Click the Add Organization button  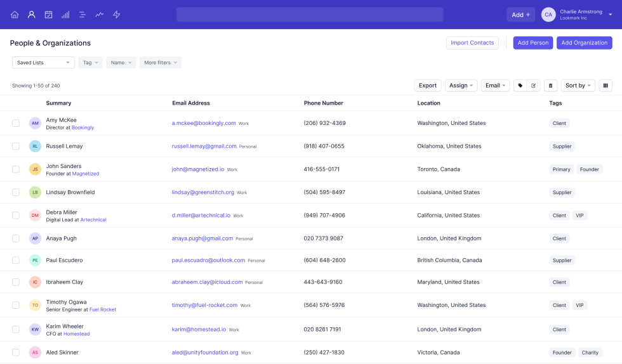click(x=584, y=43)
